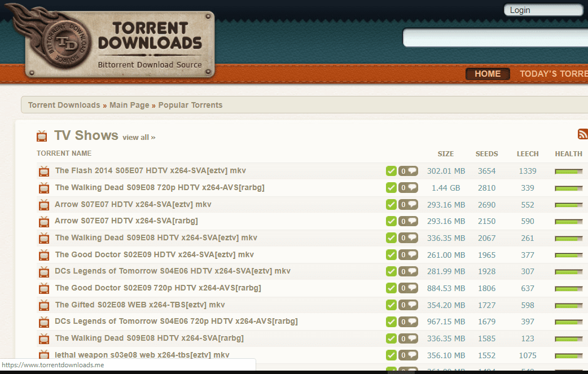Image resolution: width=588 pixels, height=374 pixels.
Task: Open The Good Doctor S02E09 720p AVS[rarbg] torrent
Action: pyautogui.click(x=158, y=288)
